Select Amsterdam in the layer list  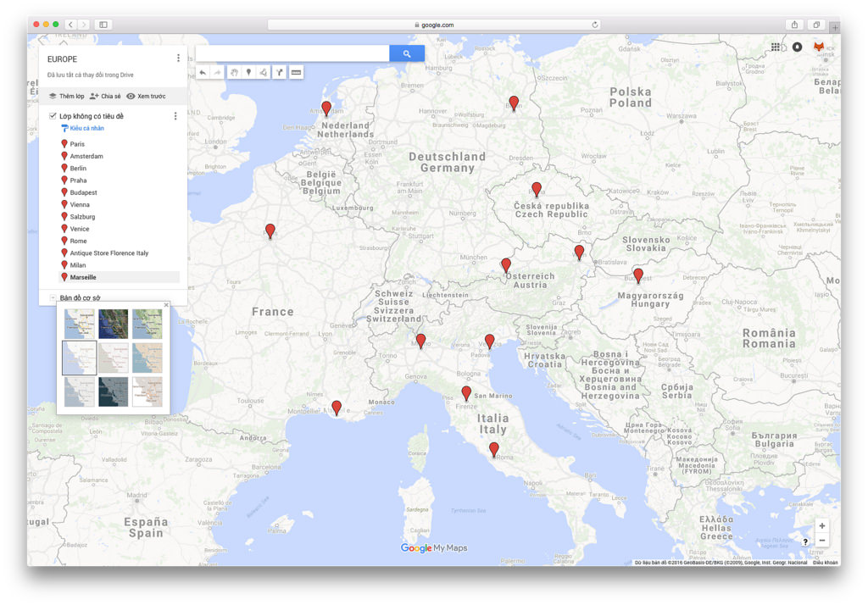[x=86, y=156]
